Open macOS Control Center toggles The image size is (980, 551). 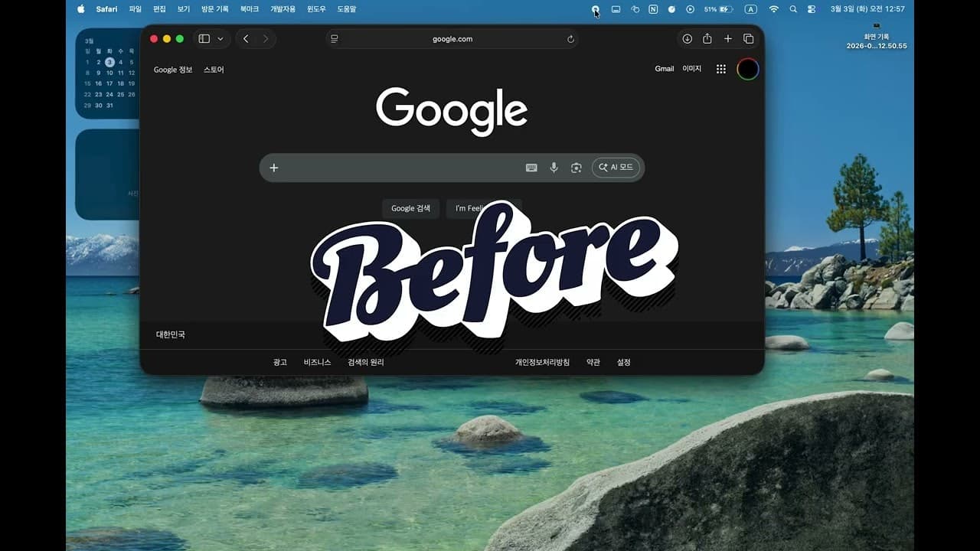(x=811, y=9)
